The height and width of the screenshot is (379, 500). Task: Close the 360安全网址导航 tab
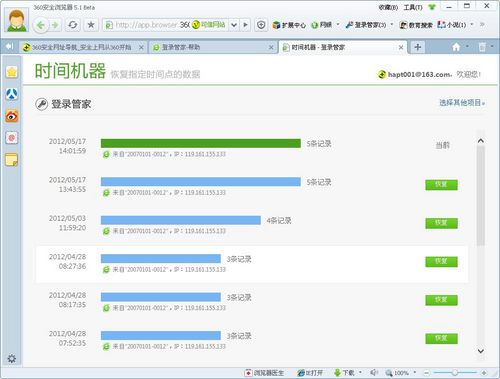click(x=141, y=48)
